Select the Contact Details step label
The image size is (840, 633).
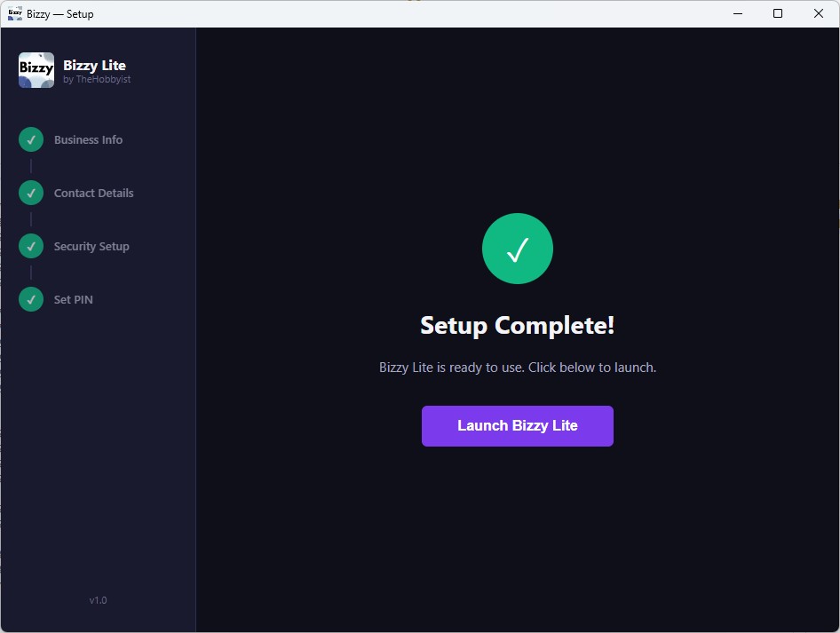pyautogui.click(x=93, y=194)
